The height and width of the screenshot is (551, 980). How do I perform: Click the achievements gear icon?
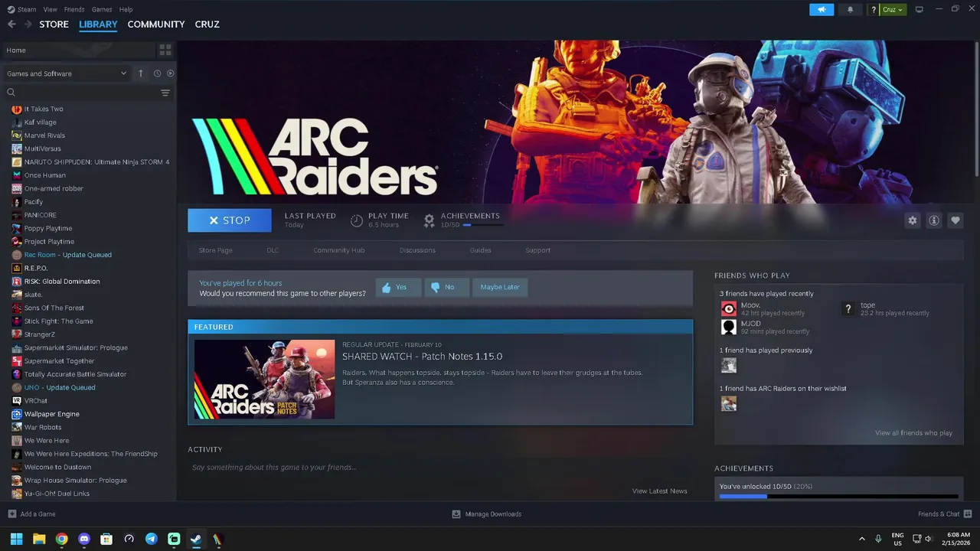(429, 220)
